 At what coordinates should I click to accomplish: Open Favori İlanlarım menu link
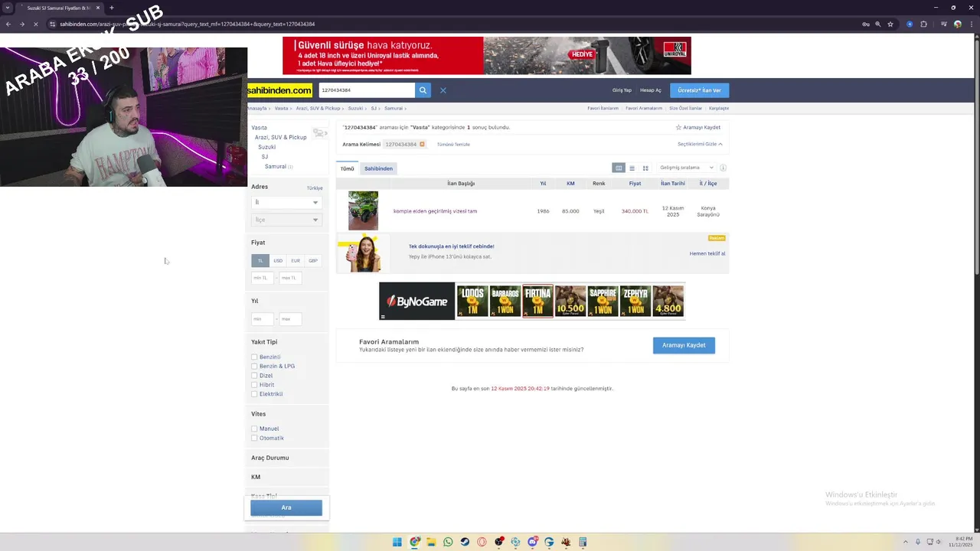pos(603,108)
